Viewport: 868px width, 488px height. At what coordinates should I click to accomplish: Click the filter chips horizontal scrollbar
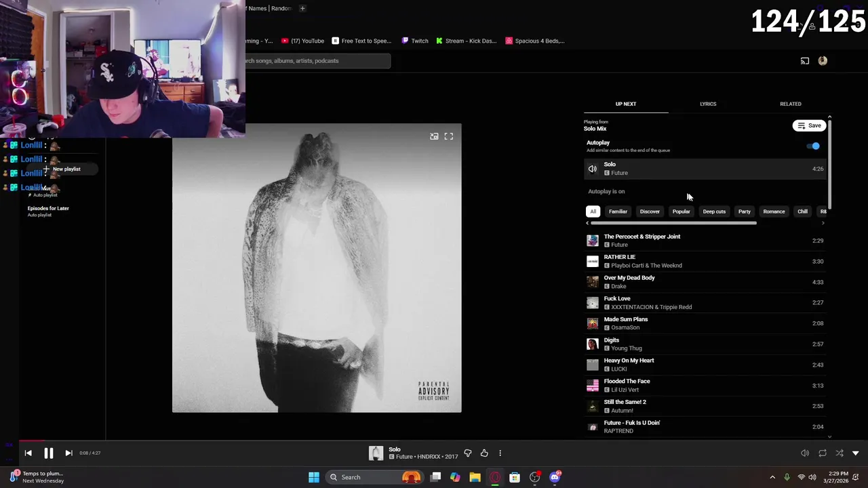coord(673,223)
